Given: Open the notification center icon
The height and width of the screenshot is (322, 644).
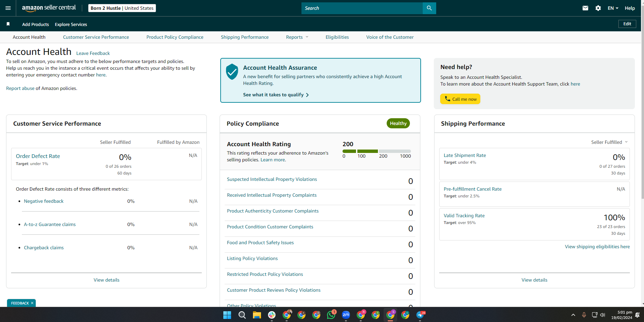Looking at the screenshot, I should 637,315.
